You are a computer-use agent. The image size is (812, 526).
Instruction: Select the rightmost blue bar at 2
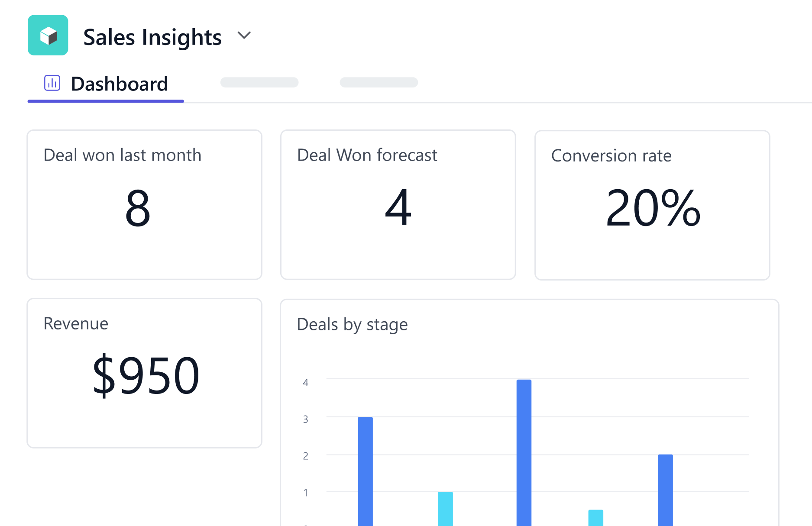click(665, 489)
